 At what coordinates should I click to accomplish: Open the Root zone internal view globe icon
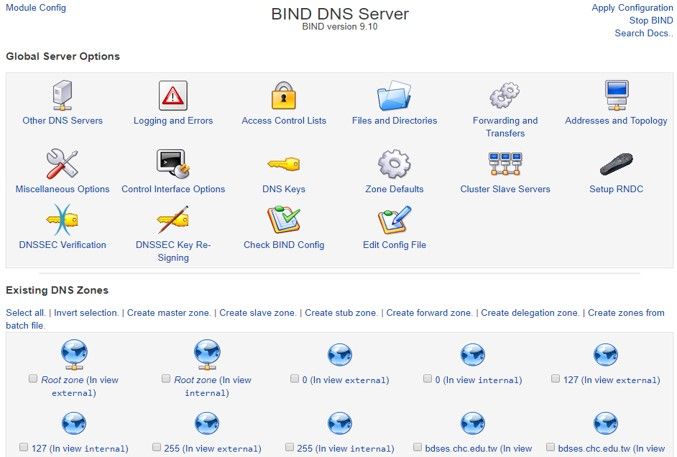point(207,355)
